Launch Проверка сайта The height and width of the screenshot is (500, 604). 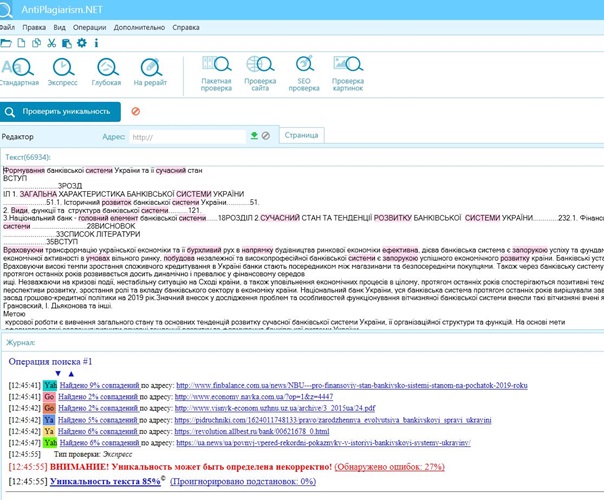pyautogui.click(x=260, y=74)
